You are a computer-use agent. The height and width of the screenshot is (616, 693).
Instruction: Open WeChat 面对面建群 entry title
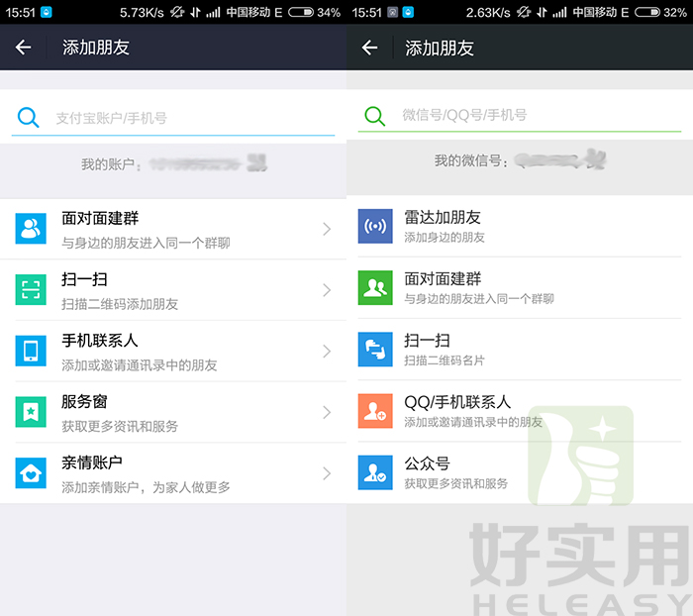pyautogui.click(x=443, y=278)
